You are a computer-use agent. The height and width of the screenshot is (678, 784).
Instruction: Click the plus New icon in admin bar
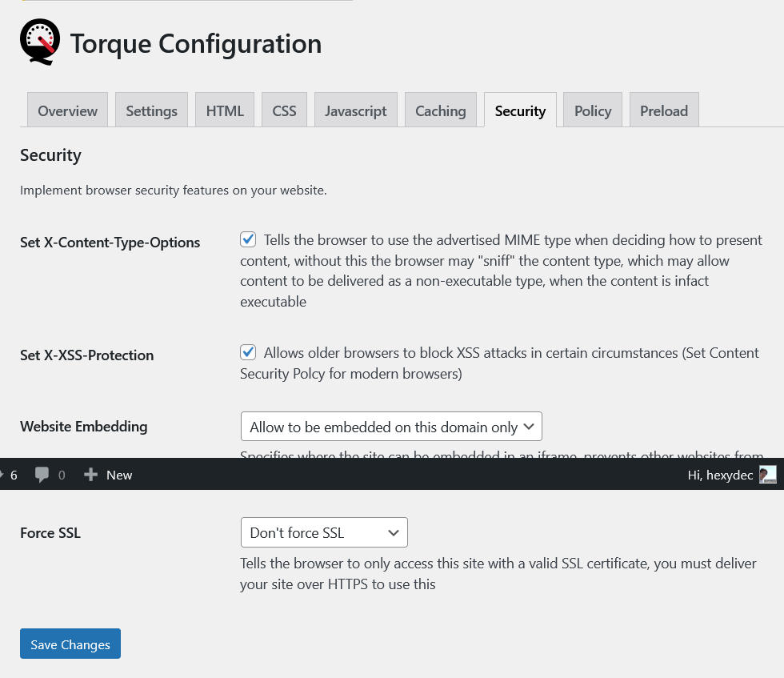90,475
